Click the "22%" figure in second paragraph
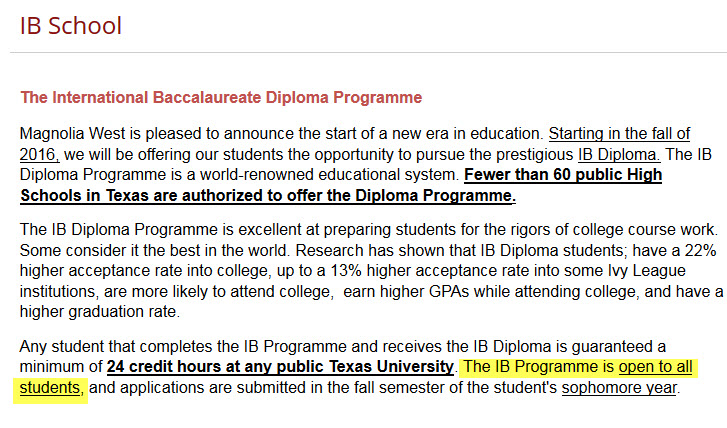 coord(701,250)
